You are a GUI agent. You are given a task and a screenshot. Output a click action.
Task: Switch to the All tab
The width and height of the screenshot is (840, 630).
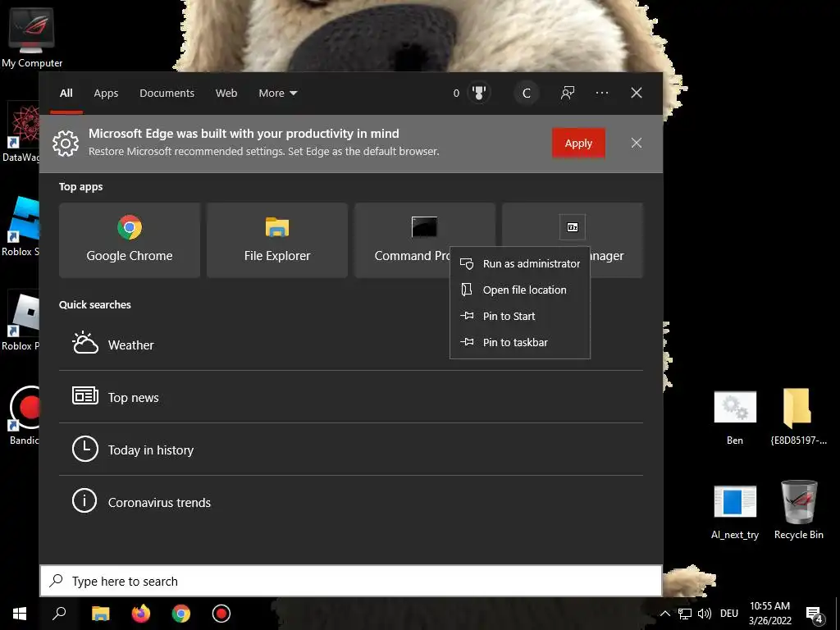point(66,94)
